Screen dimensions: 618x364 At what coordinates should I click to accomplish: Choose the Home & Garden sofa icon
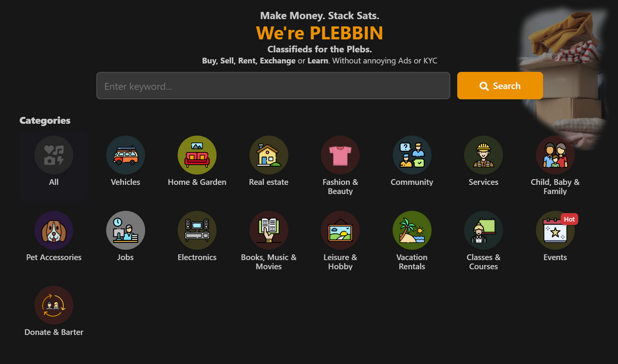pyautogui.click(x=197, y=155)
